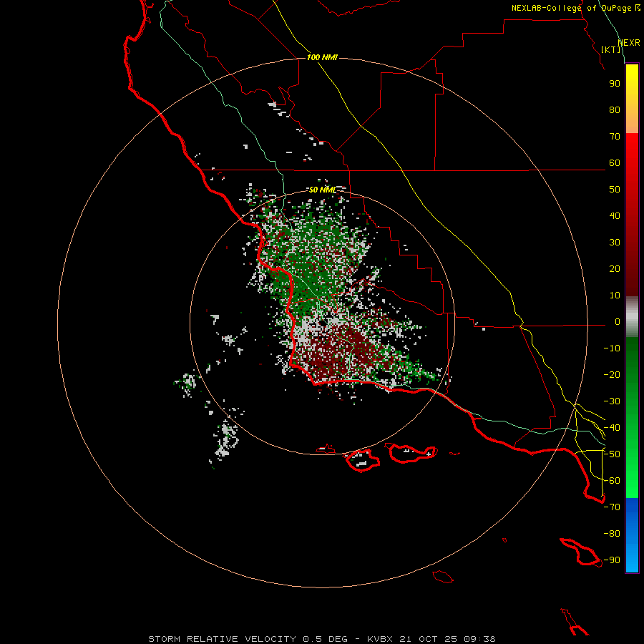Click the -20 scale value
The image size is (644, 644).
tap(612, 374)
